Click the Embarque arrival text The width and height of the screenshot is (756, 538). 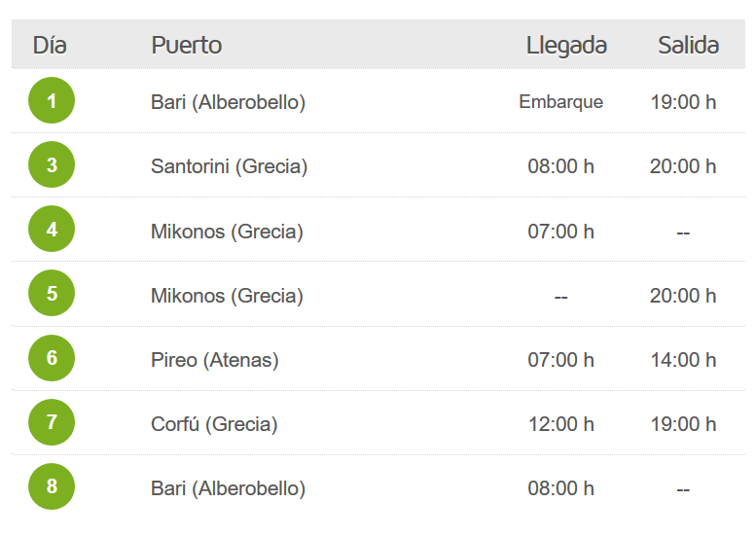(560, 102)
